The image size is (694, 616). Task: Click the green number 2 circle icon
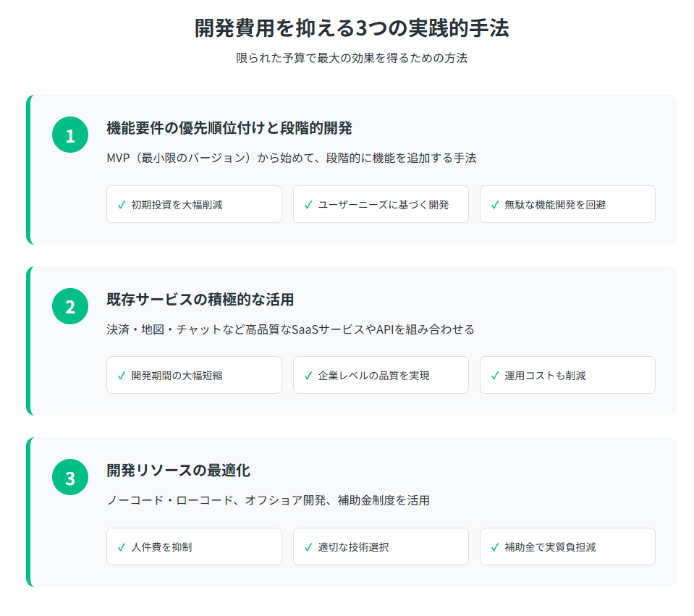coord(70,306)
